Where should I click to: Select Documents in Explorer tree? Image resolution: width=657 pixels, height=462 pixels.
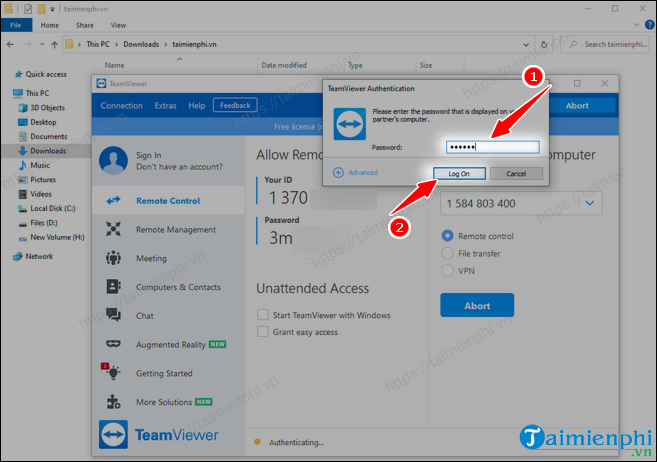point(48,137)
